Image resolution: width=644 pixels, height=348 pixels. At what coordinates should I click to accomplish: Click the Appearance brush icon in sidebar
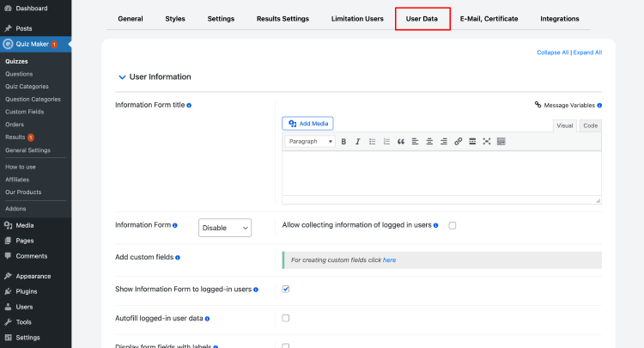coord(8,276)
